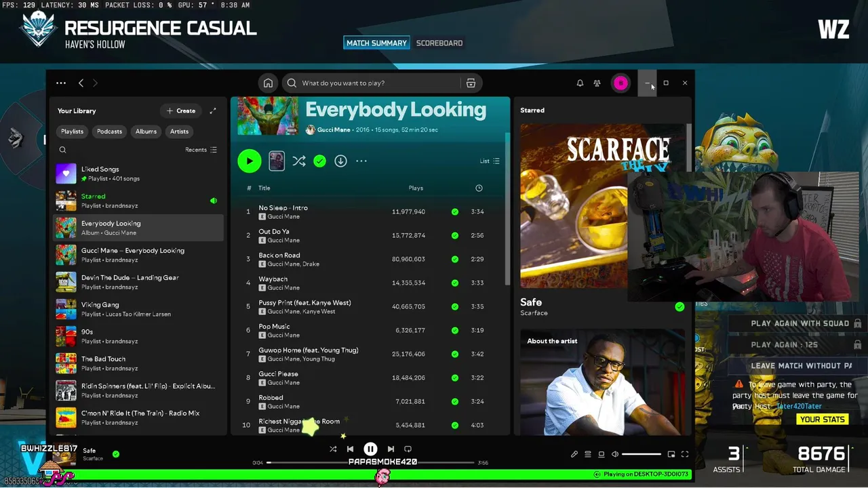Screen dimensions: 868x488
Task: Open more options for the album
Action: point(361,161)
